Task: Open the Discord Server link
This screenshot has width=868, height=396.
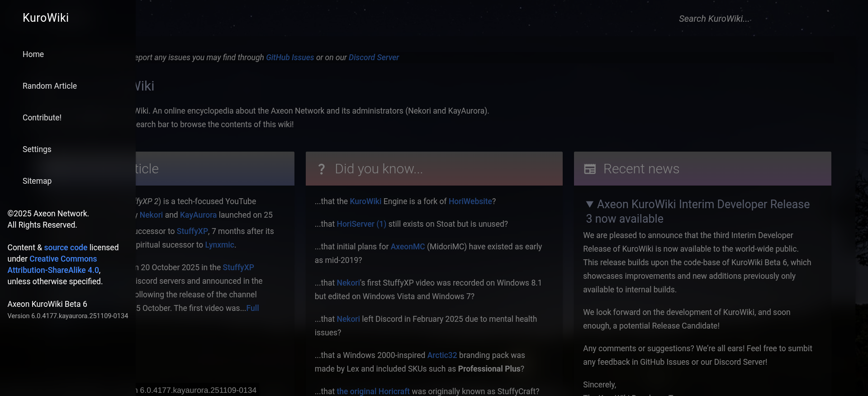Action: (x=374, y=57)
